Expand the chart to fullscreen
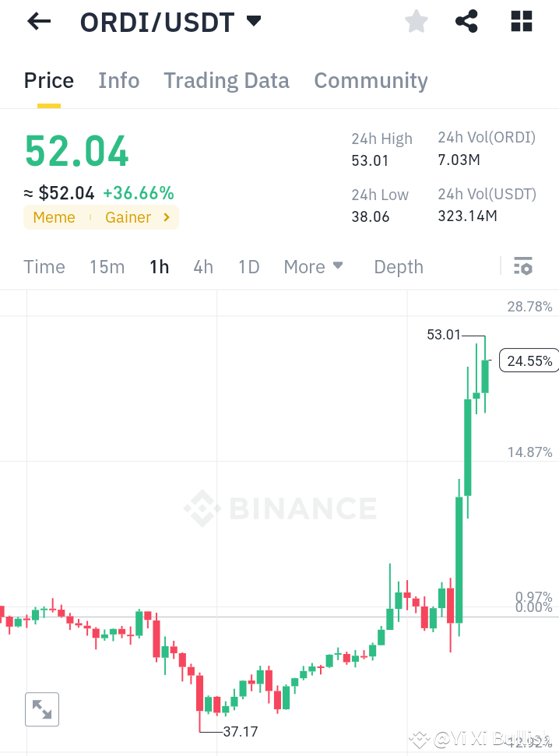This screenshot has width=559, height=756. coord(41,709)
